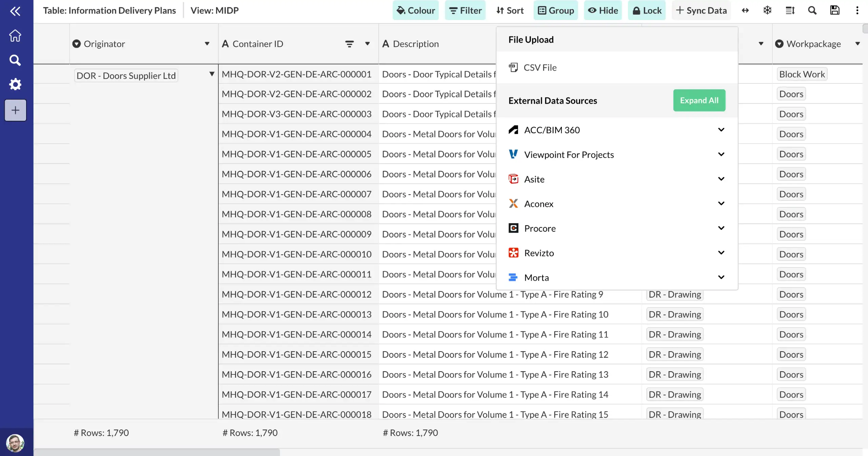The image size is (868, 456).
Task: Expand the Procore data source chevron
Action: (x=721, y=228)
